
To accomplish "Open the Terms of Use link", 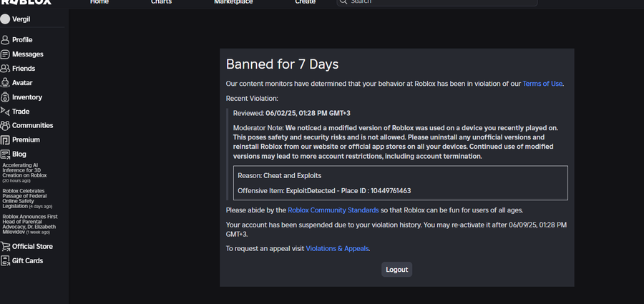I will (542, 84).
